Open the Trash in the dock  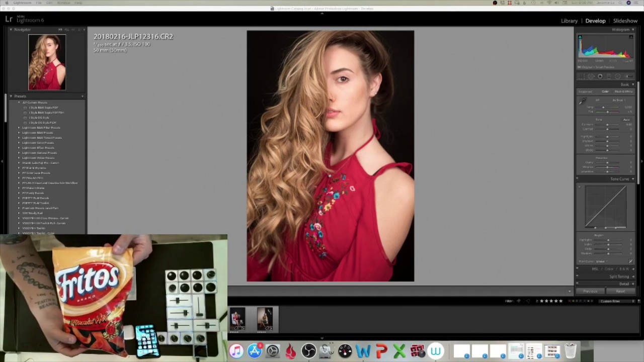[570, 350]
